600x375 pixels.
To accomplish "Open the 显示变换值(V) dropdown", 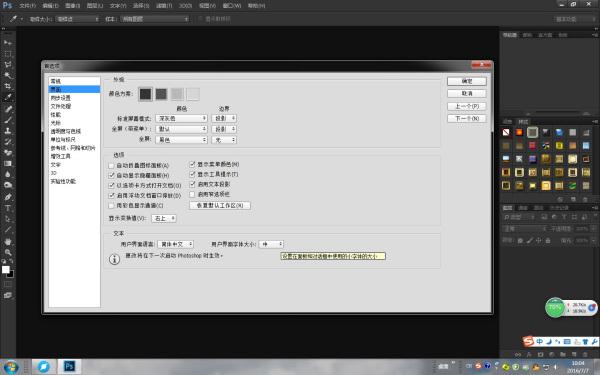I will pos(164,218).
